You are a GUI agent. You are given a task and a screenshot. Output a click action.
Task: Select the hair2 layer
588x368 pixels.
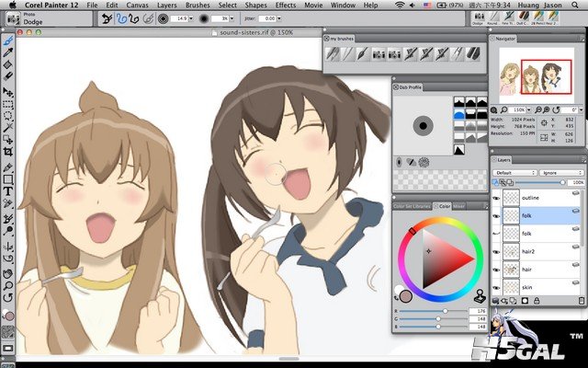[x=537, y=251]
